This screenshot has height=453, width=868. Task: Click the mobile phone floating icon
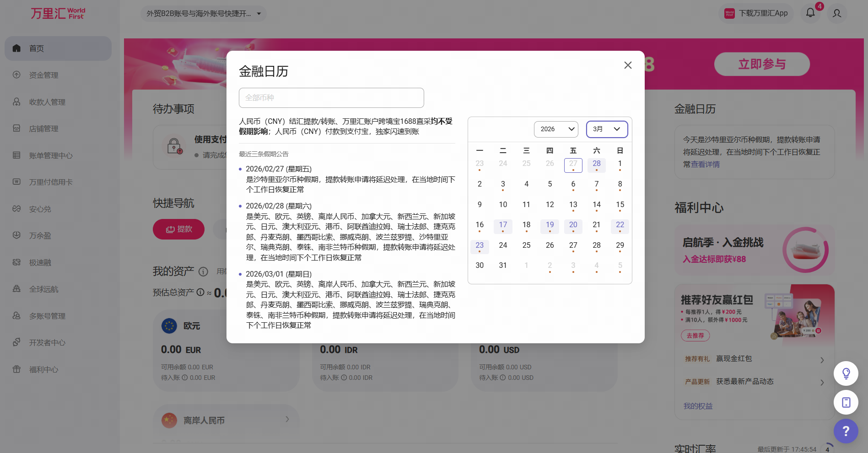point(846,402)
